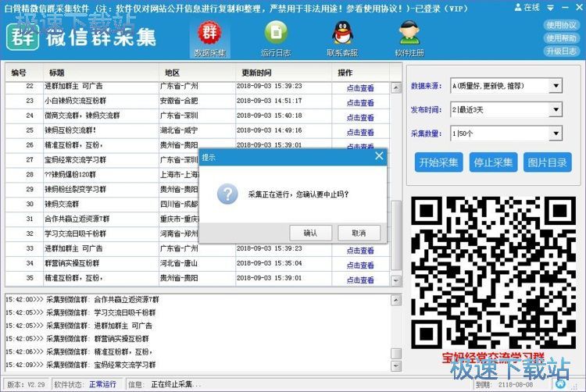Expand the 采集数量 dropdown
The image size is (586, 392).
pyautogui.click(x=556, y=134)
